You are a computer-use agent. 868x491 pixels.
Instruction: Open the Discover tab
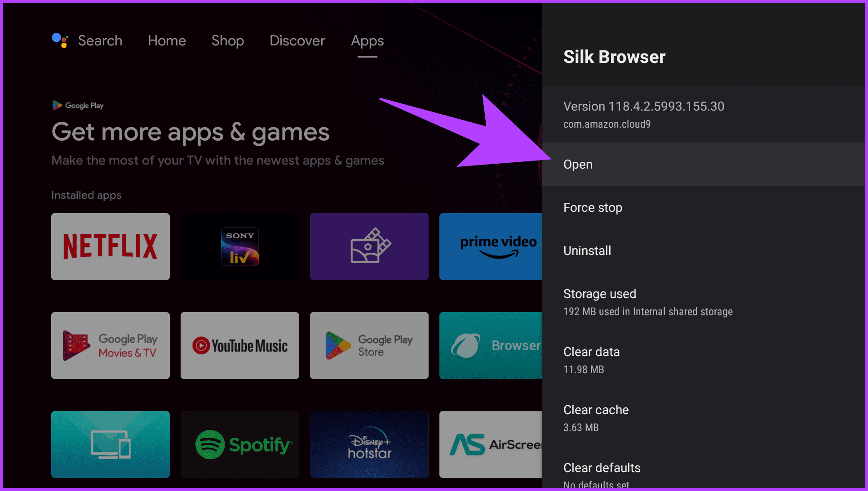point(297,40)
